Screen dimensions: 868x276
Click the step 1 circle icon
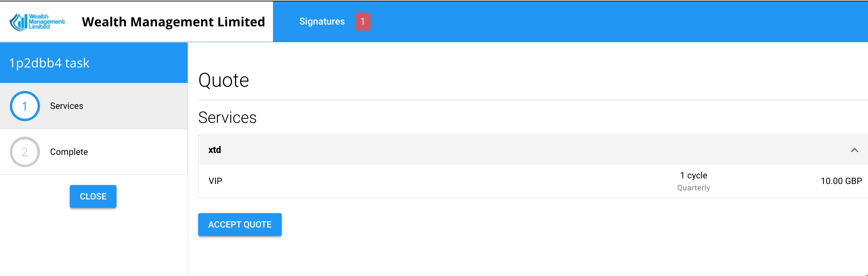pos(25,106)
